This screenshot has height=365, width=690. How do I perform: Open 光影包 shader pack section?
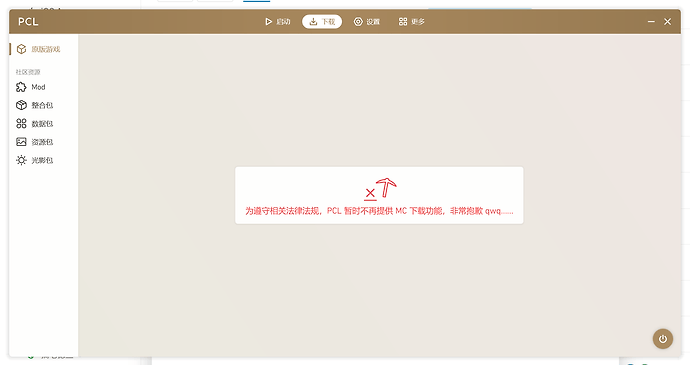44,160
